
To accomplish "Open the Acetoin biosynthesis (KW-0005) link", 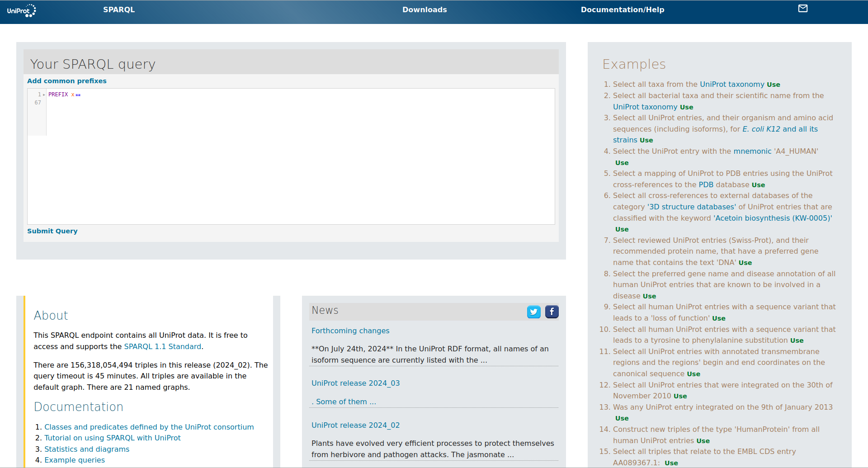I will coord(773,218).
